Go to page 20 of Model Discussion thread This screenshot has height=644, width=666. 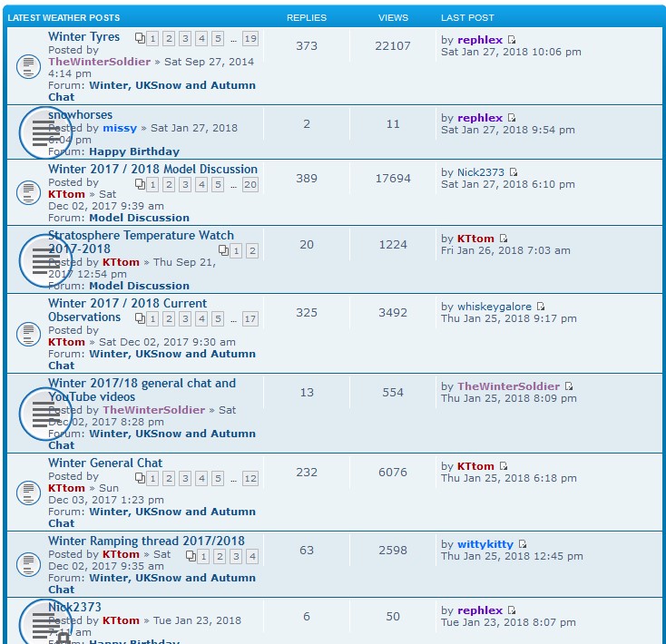pyautogui.click(x=250, y=185)
